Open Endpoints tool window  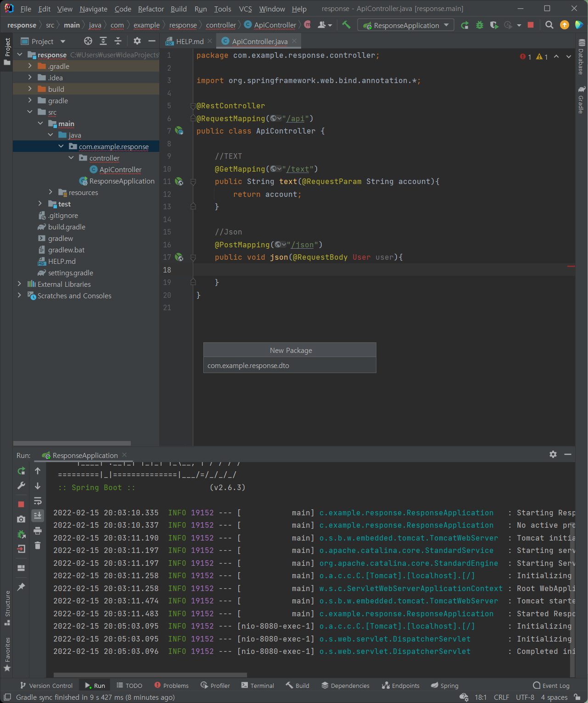[x=401, y=686]
